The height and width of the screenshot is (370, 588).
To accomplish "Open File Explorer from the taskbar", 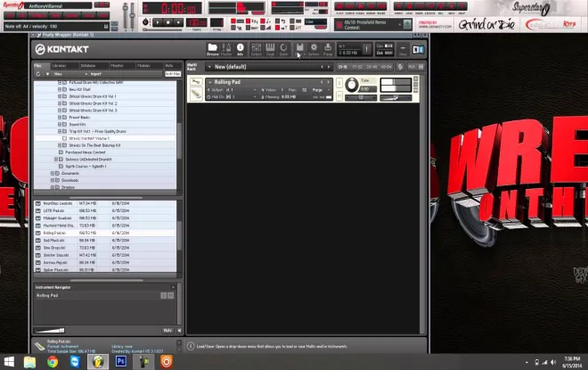I will (29, 362).
